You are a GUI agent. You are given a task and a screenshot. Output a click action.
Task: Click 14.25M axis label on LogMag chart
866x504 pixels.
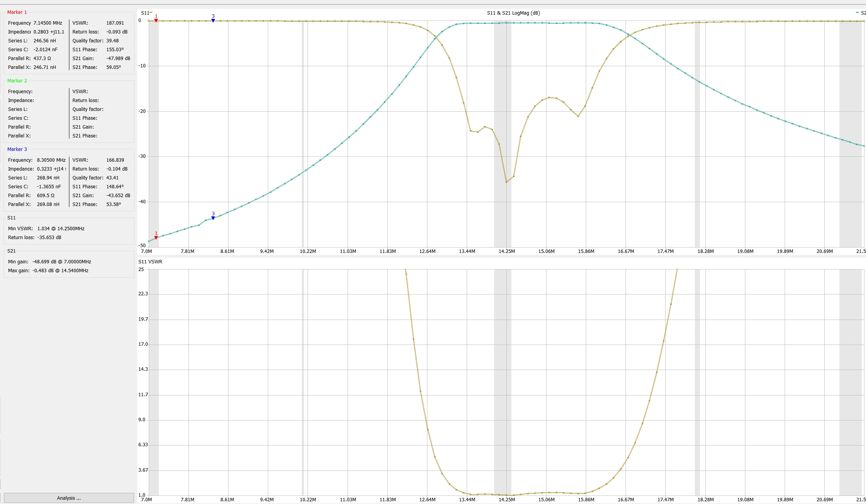click(x=506, y=251)
